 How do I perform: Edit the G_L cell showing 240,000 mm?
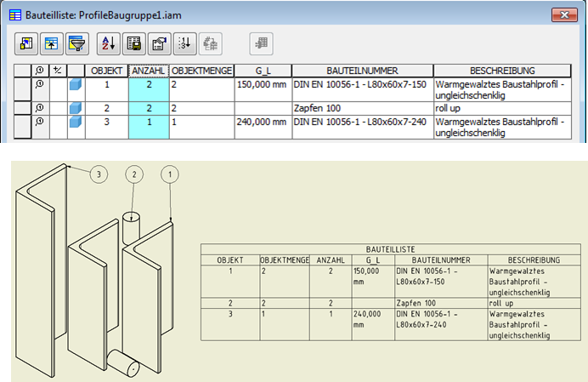(263, 127)
